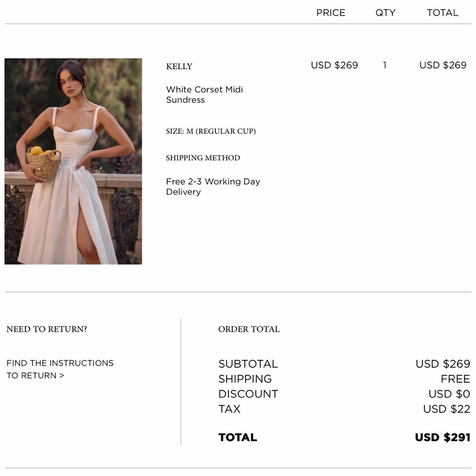Select the SHIPPING label in order total
This screenshot has height=476, width=476.
[x=245, y=379]
